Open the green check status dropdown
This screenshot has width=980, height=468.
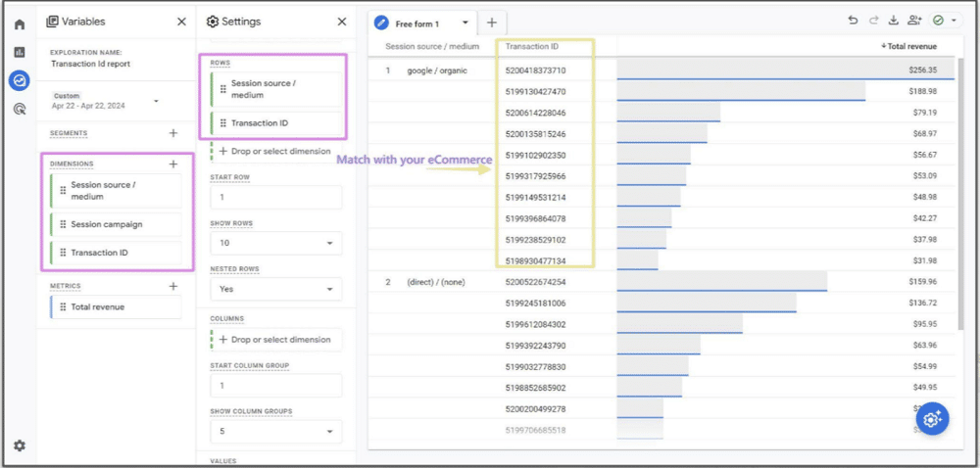pyautogui.click(x=944, y=21)
